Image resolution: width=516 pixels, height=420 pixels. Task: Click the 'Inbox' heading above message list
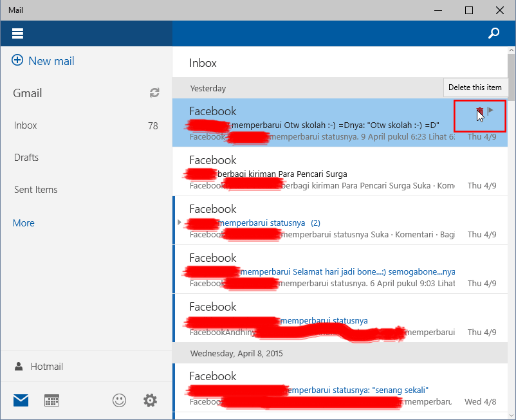[x=203, y=63]
